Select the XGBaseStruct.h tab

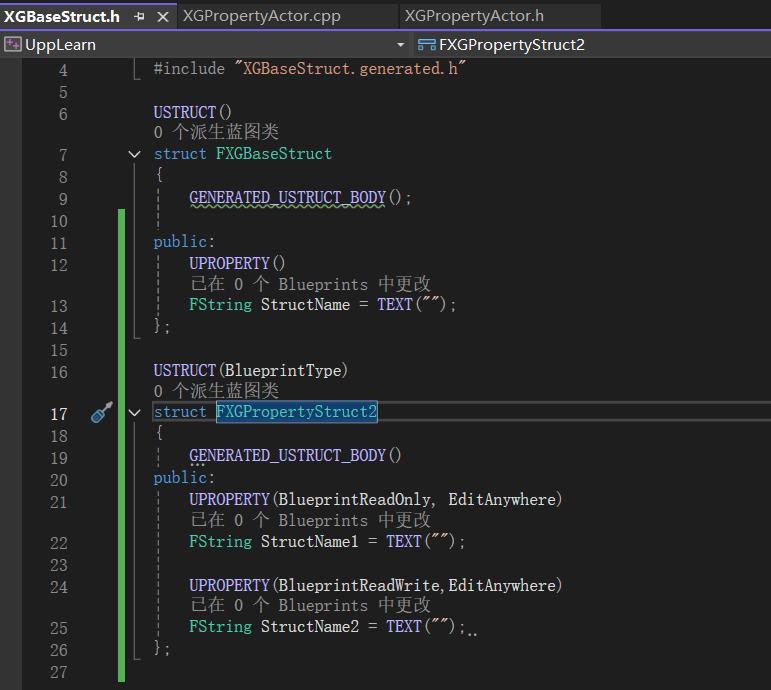click(x=62, y=17)
